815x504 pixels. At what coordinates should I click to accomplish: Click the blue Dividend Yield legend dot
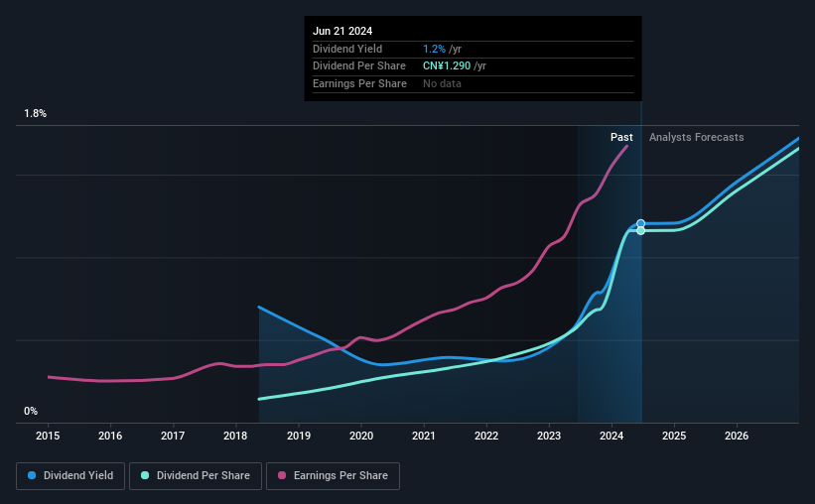click(32, 475)
